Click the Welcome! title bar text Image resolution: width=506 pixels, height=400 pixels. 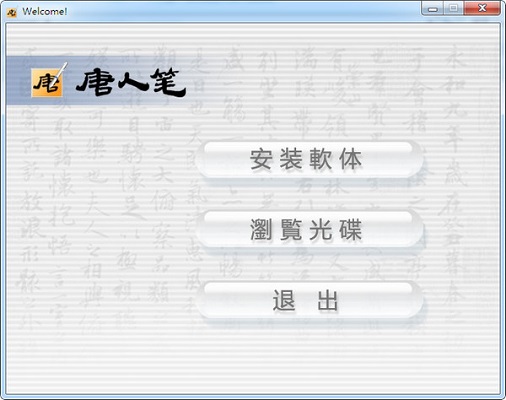click(x=45, y=12)
